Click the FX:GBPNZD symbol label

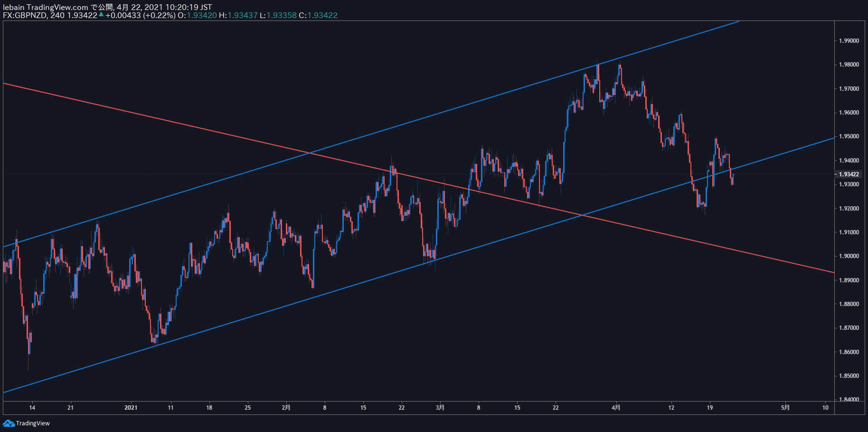tap(25, 15)
